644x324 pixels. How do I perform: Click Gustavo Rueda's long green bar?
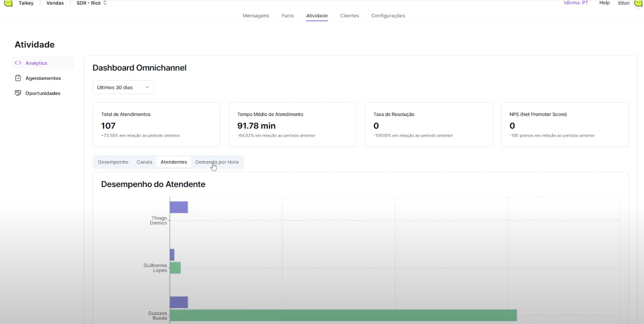[343, 315]
